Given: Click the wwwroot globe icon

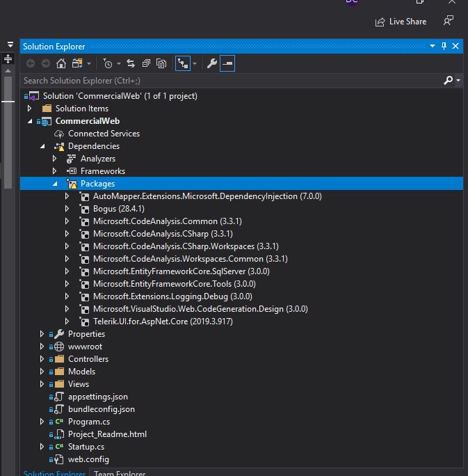Looking at the screenshot, I should pyautogui.click(x=59, y=347).
